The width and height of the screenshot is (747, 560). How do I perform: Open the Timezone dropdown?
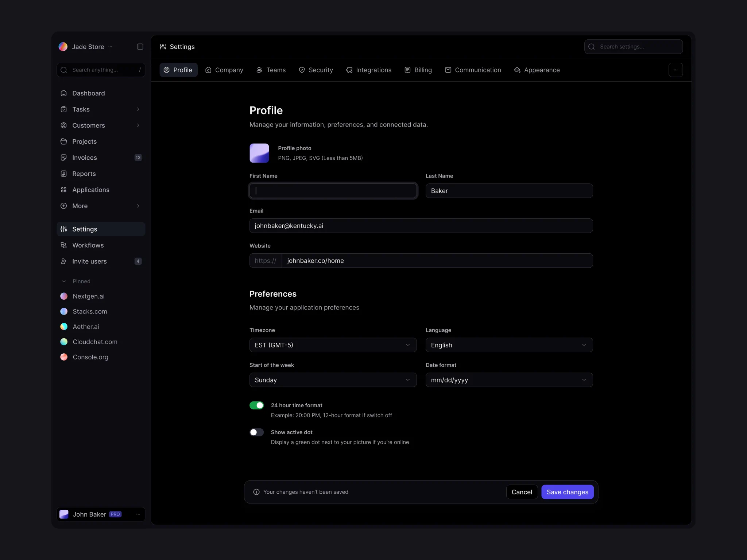click(333, 345)
